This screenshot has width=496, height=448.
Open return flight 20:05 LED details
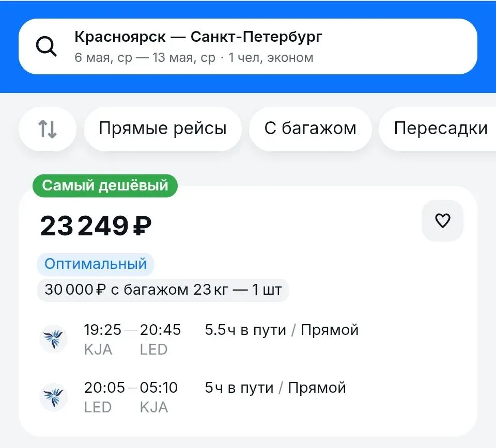point(104,397)
